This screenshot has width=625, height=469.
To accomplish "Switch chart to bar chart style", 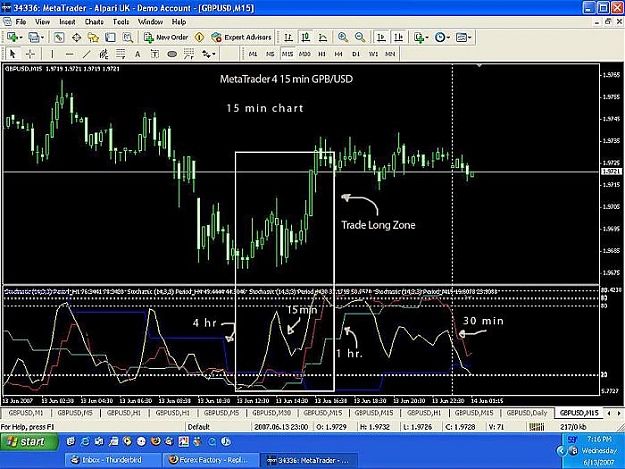I will pos(289,37).
